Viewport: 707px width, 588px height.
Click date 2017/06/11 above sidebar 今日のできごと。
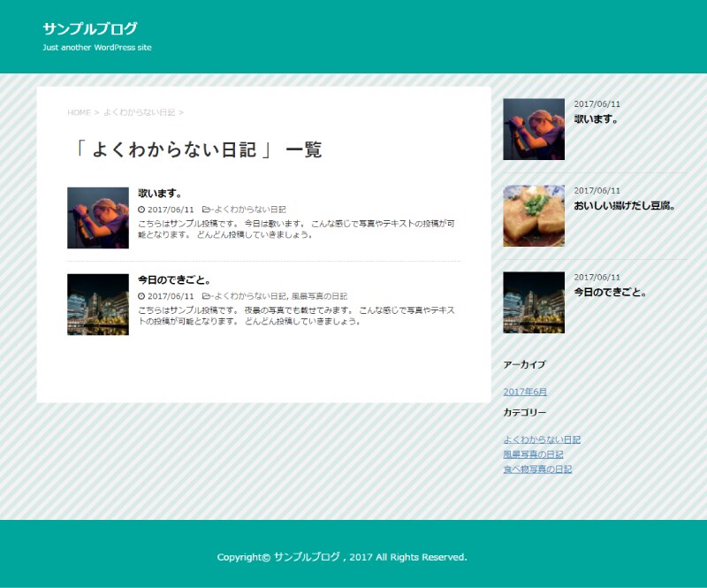(x=597, y=277)
